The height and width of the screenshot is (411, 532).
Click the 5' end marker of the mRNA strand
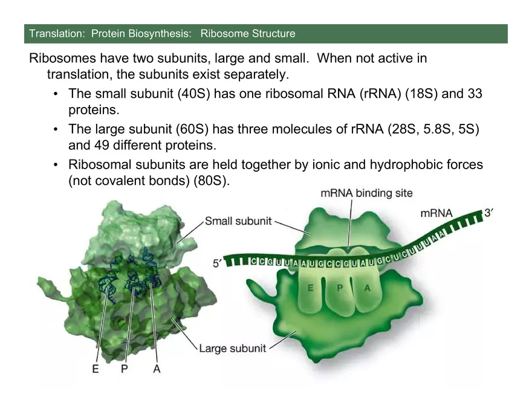218,262
